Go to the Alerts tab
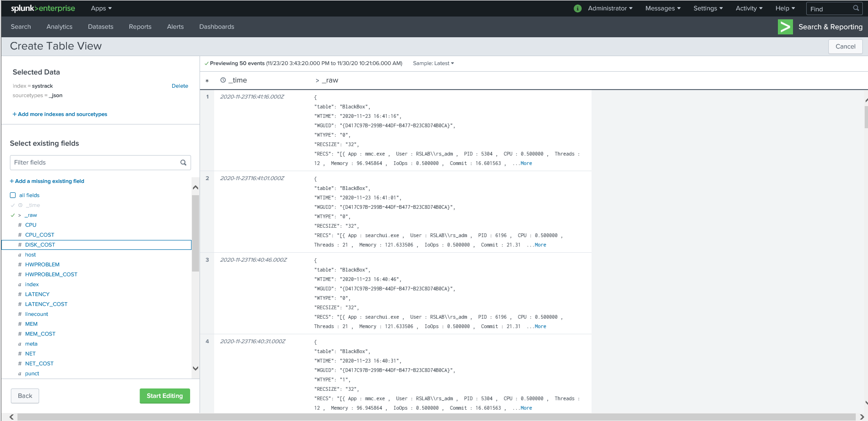Viewport: 868px width, 421px height. click(175, 27)
